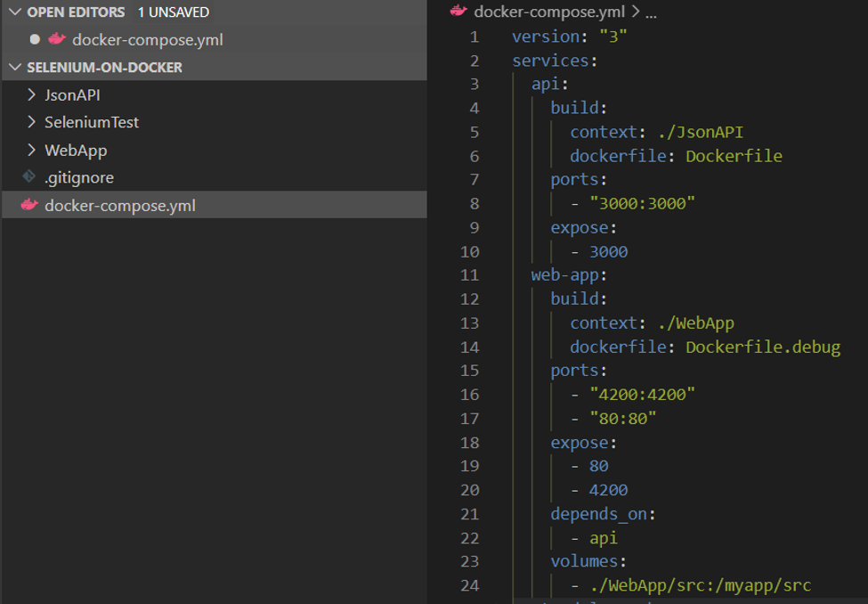The image size is (868, 604).
Task: Open docker-compose.yml entry under Open Editors
Action: click(x=147, y=39)
